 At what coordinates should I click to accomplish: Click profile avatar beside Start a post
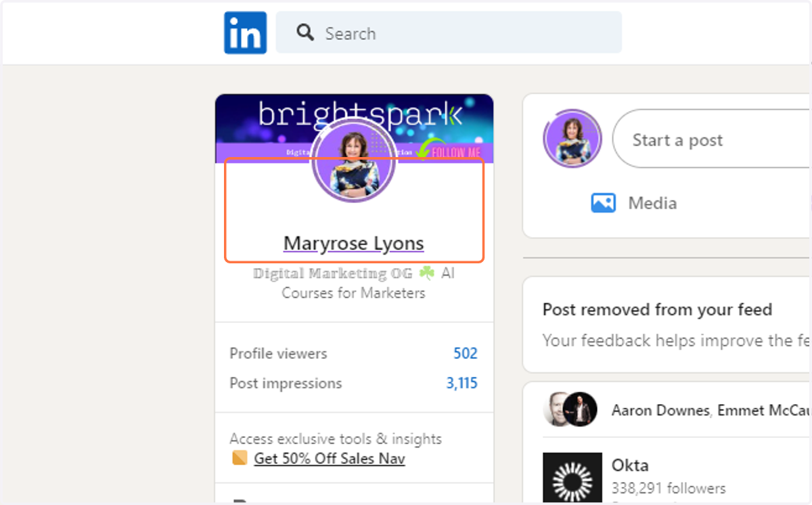(x=572, y=138)
